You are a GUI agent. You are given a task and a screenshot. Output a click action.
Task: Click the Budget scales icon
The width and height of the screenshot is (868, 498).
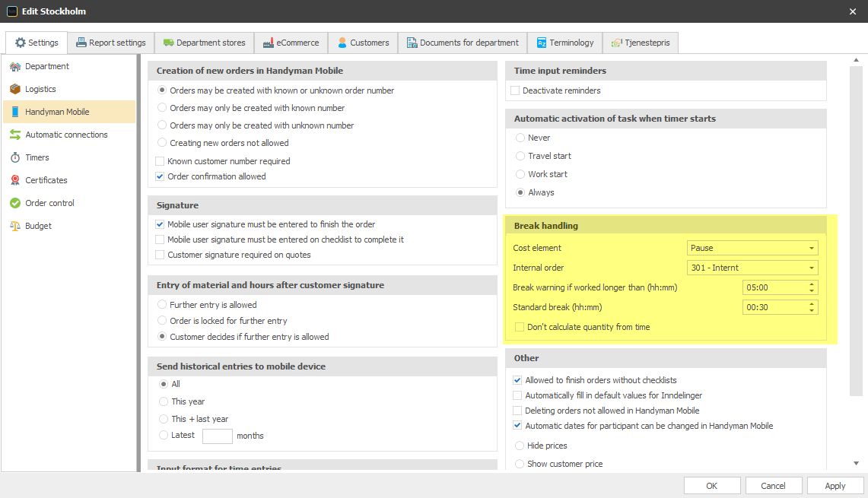[15, 226]
